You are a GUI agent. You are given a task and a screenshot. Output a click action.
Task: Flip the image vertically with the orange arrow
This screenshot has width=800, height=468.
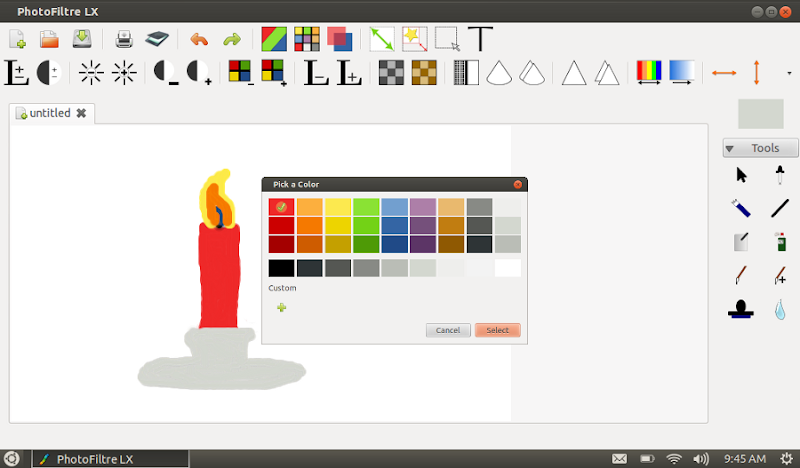757,72
